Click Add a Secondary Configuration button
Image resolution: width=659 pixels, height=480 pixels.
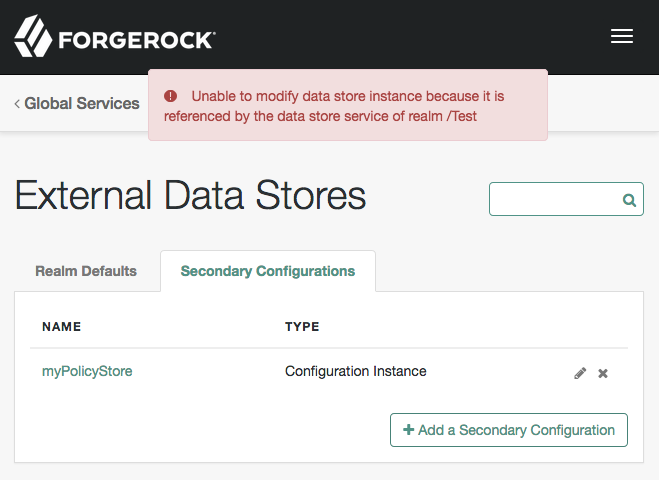point(509,430)
